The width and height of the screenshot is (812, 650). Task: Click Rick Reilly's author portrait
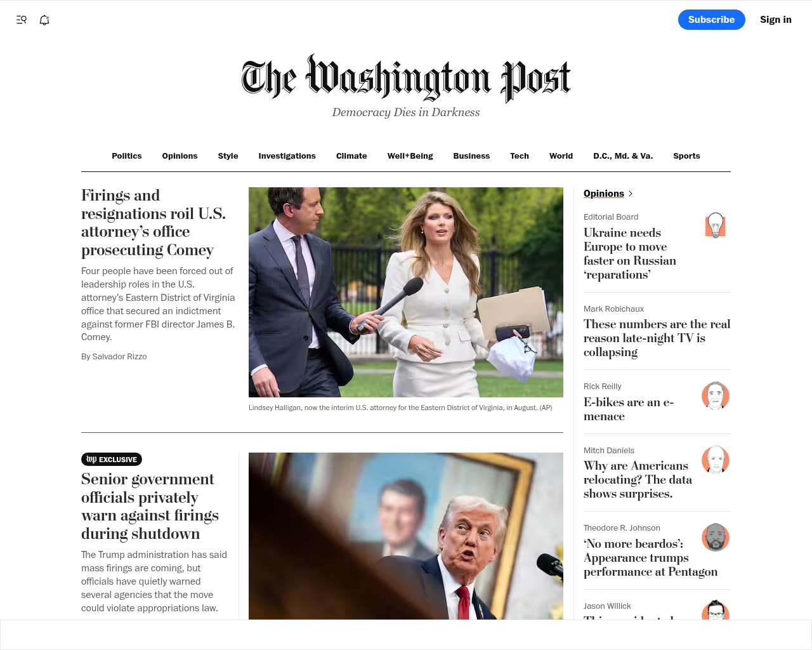[716, 395]
